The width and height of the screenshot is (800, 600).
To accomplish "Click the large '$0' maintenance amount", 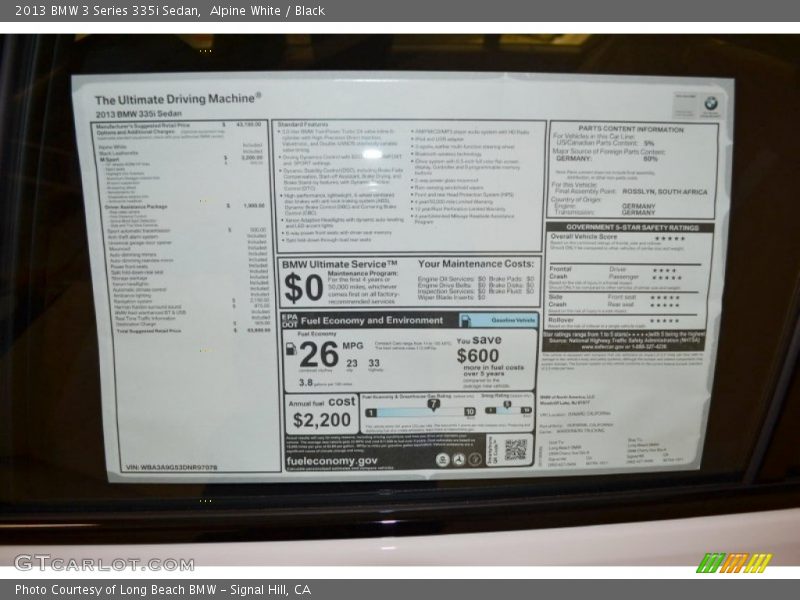I will tap(303, 288).
